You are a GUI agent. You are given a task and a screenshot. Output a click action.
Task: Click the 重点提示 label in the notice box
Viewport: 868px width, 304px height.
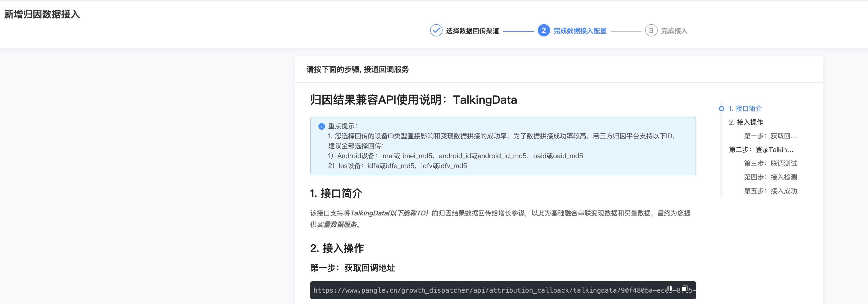[343, 126]
